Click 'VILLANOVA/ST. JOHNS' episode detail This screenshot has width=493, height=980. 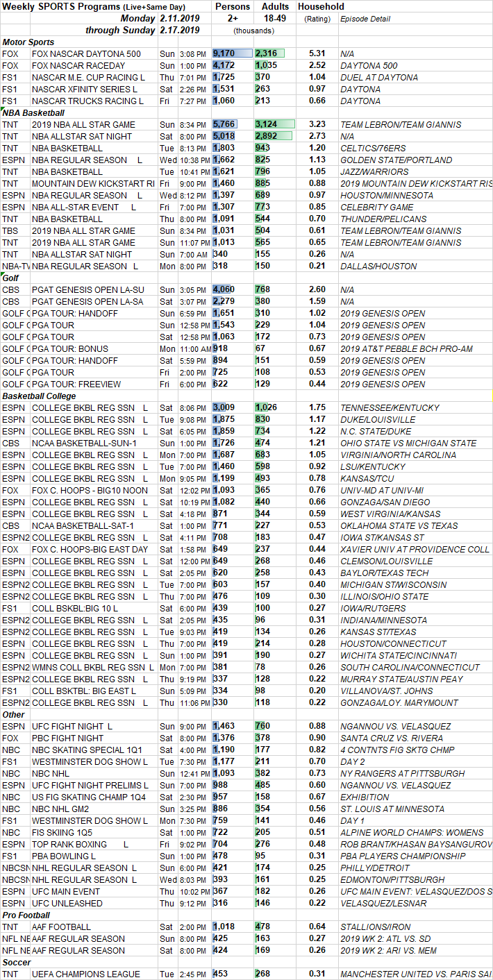pyautogui.click(x=385, y=691)
